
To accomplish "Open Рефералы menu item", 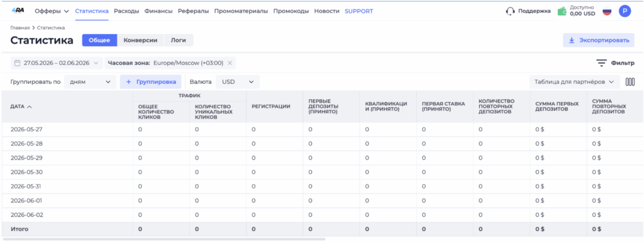I will tap(194, 11).
